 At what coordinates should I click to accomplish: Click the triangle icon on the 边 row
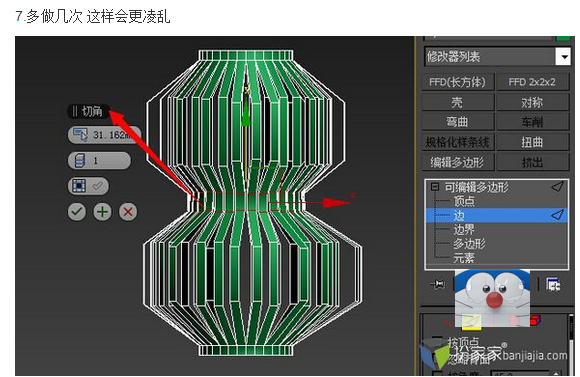pyautogui.click(x=557, y=215)
